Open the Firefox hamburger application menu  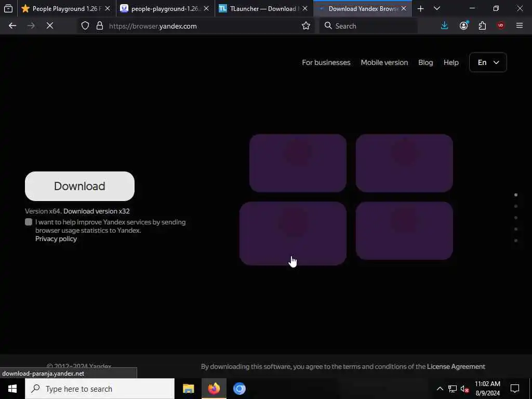coord(520,26)
